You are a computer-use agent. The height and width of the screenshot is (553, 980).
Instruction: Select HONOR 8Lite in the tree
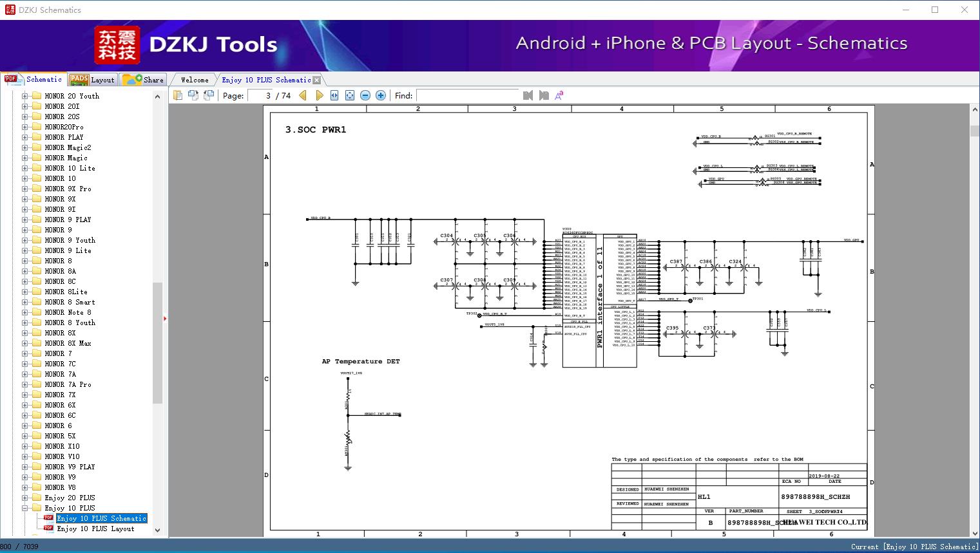click(66, 292)
